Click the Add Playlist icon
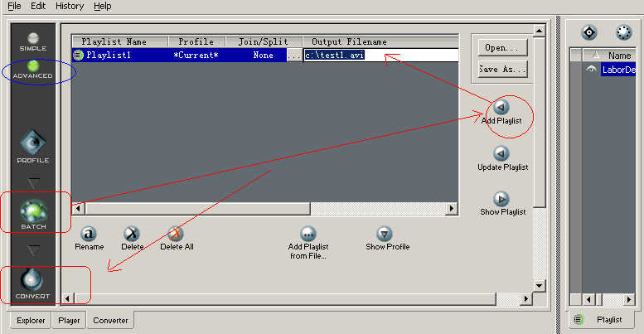This screenshot has height=334, width=644. pos(501,107)
